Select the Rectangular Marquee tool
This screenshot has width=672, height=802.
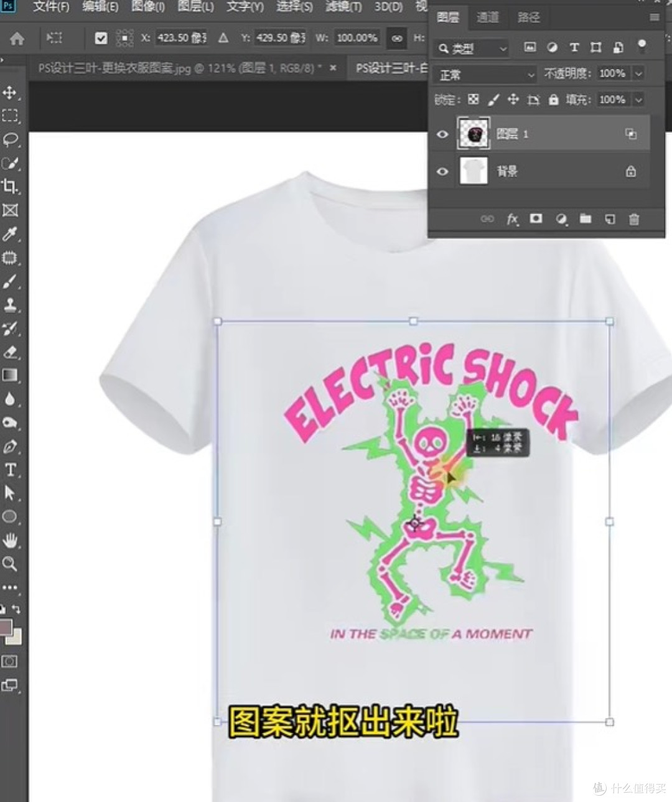(9, 116)
